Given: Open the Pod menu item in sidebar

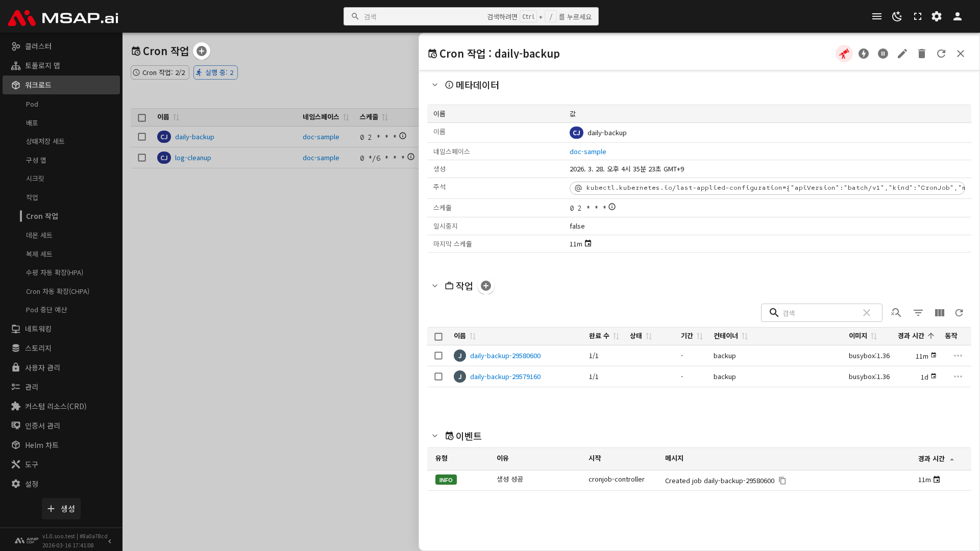Looking at the screenshot, I should (32, 104).
